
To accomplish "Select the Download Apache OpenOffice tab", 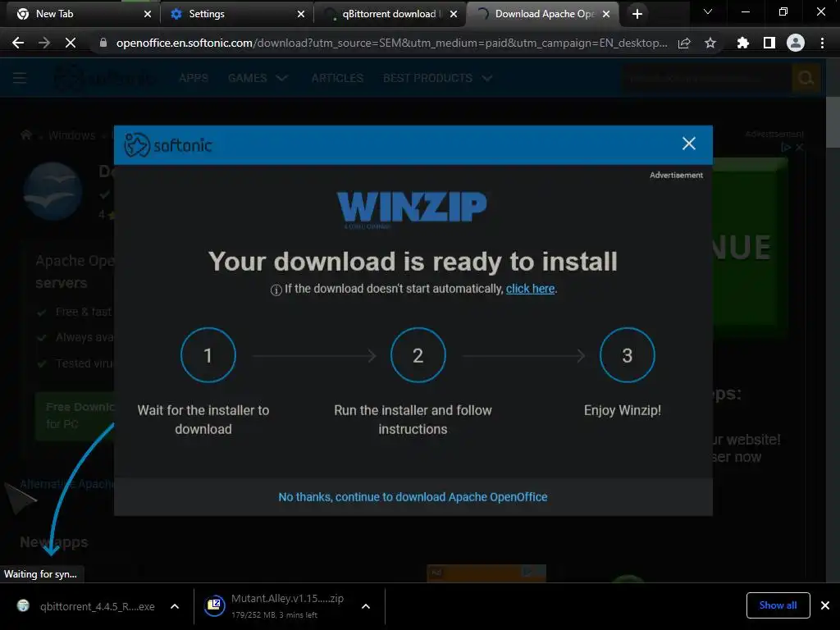I will (543, 14).
